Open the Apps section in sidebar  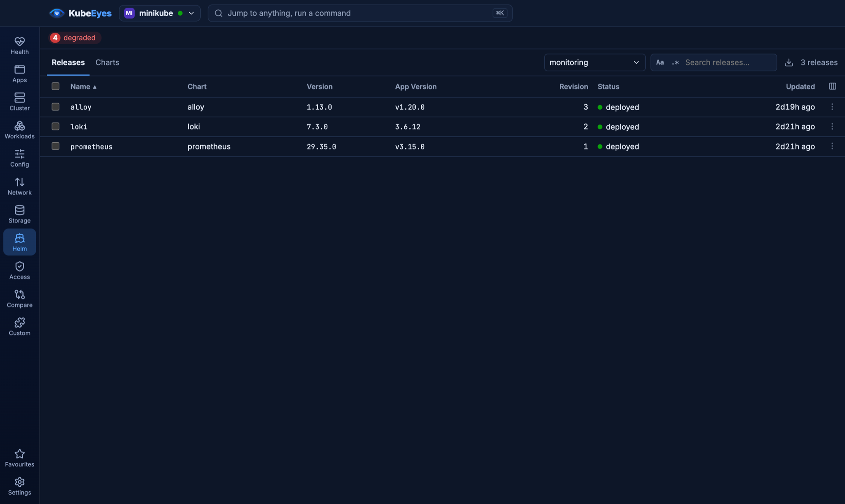coord(19,74)
